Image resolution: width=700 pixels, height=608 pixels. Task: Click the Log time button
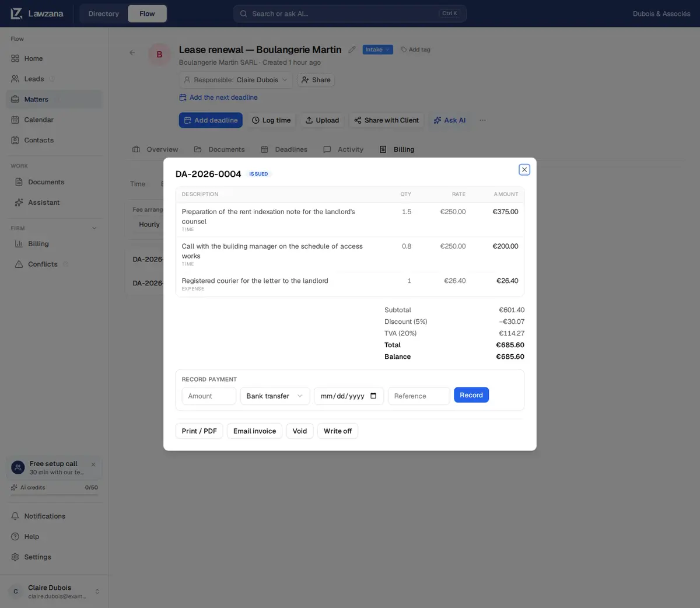point(271,120)
